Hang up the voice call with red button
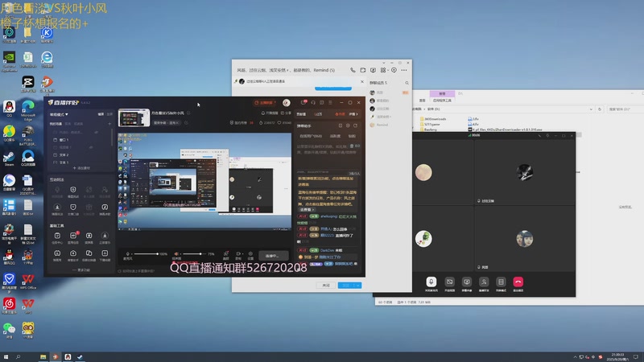The width and height of the screenshot is (644, 362). pyautogui.click(x=518, y=282)
